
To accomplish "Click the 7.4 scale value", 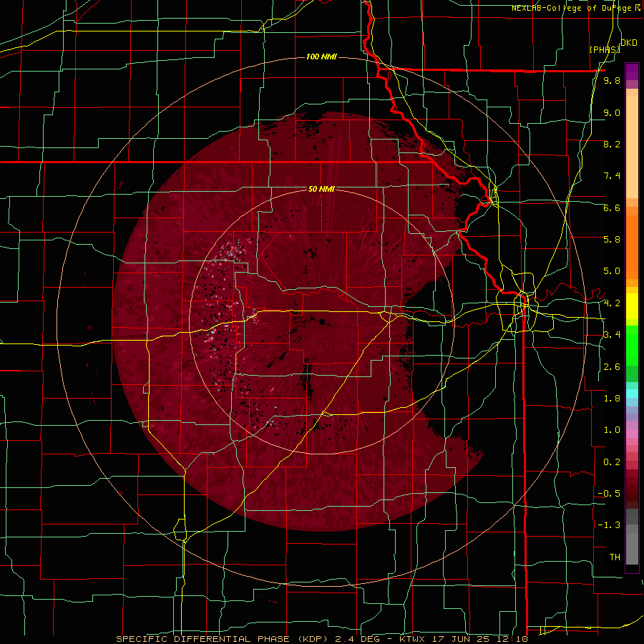I will tap(612, 176).
